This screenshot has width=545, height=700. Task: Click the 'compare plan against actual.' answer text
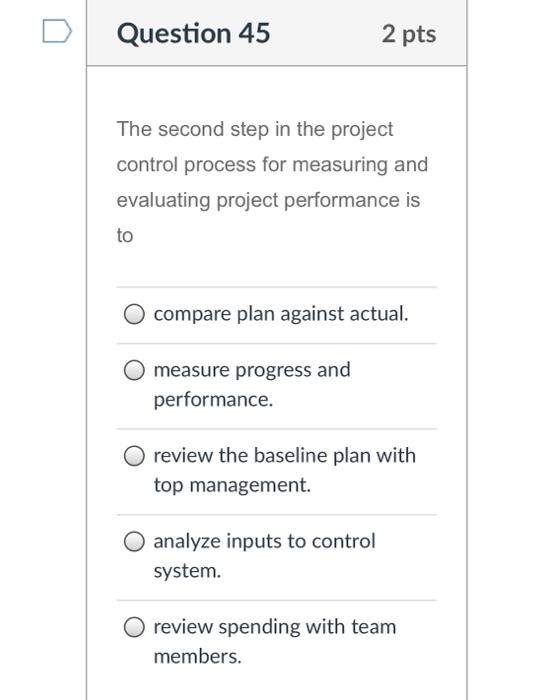(x=281, y=314)
